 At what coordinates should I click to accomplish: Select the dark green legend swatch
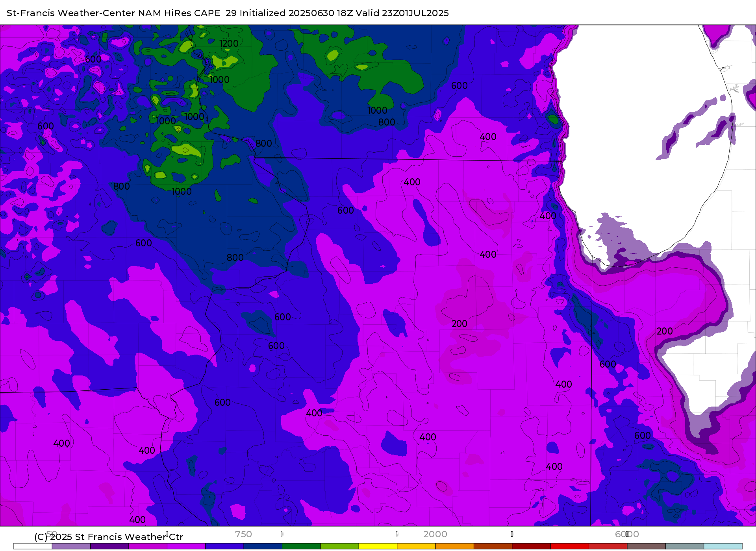(301, 546)
